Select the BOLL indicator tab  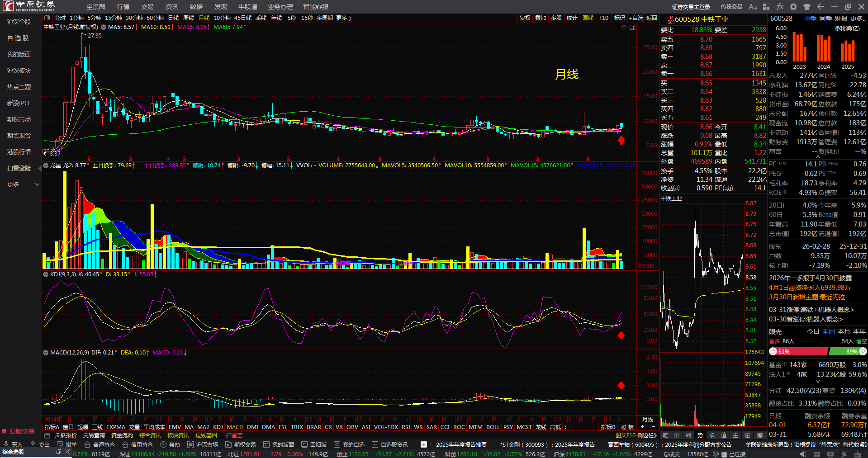point(493,427)
